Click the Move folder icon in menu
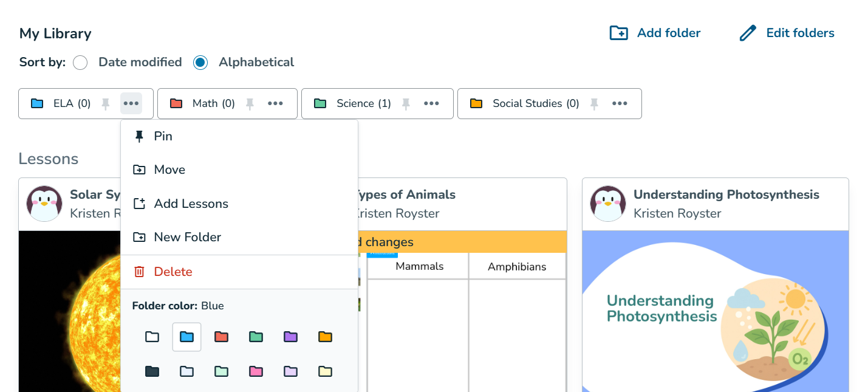Image resolution: width=868 pixels, height=392 pixels. [139, 170]
